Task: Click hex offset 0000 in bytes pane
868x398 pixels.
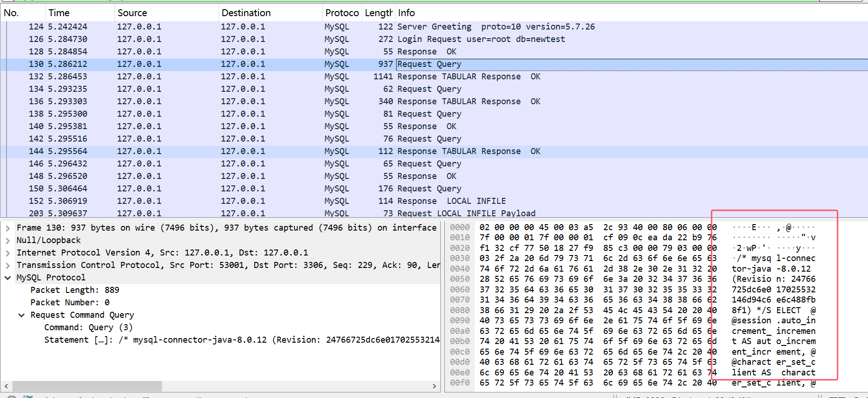Action: (460, 227)
